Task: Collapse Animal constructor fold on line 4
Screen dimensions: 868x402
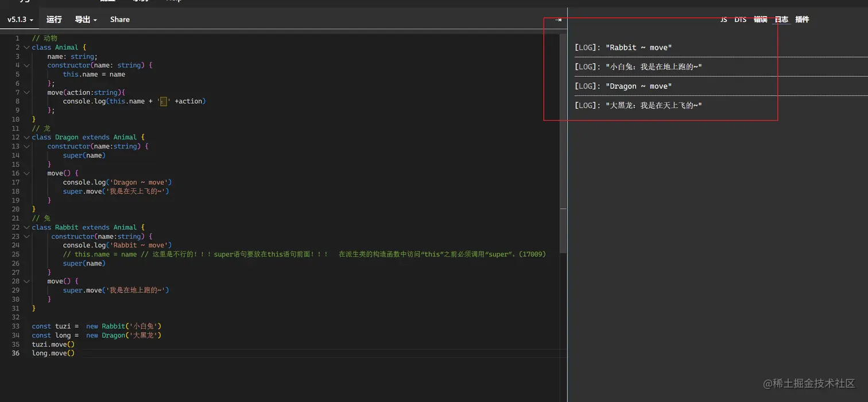Action: [26, 65]
